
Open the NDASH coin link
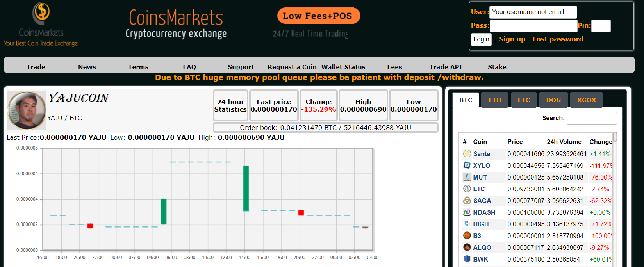(484, 212)
